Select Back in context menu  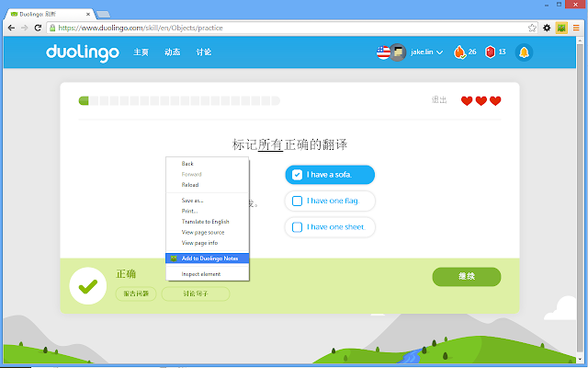coord(207,164)
